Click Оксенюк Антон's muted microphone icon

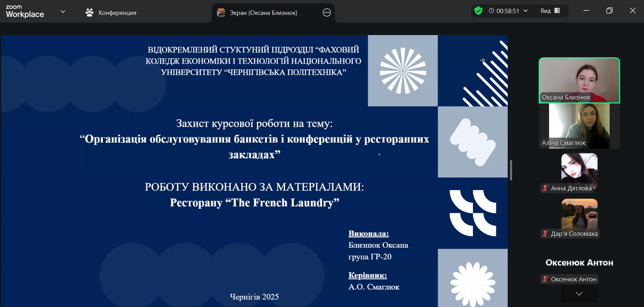pyautogui.click(x=545, y=279)
